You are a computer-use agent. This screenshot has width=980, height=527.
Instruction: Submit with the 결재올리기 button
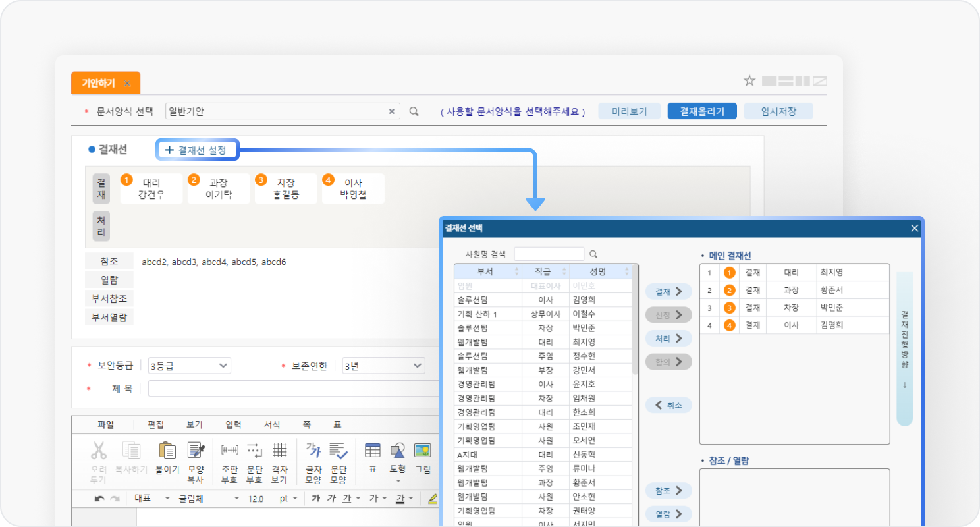[x=702, y=111]
